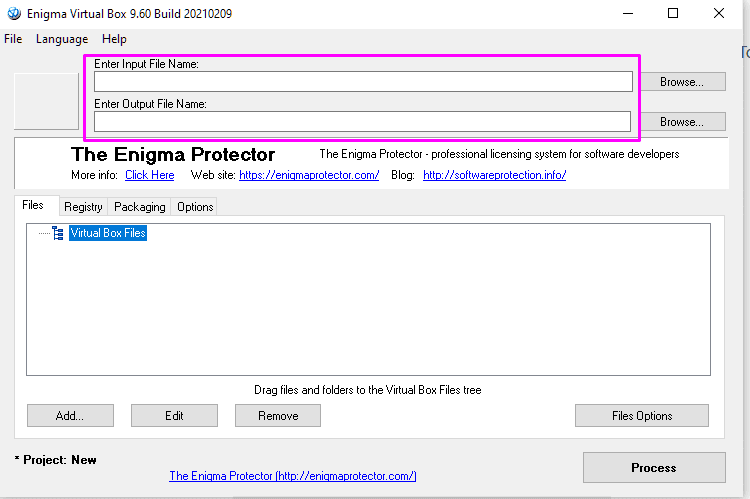
Task: Click the Output File Name field
Action: tap(362, 122)
